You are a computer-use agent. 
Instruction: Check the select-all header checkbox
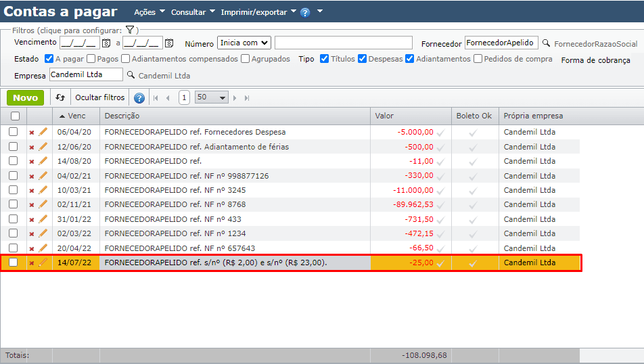[x=15, y=116]
